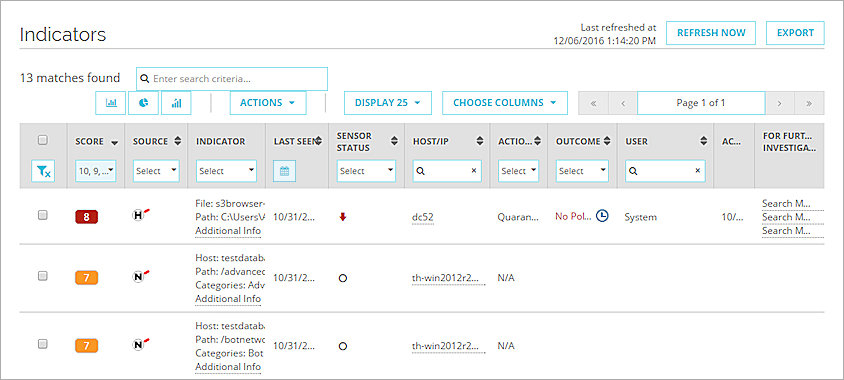Open Additional Info for /advanced indicator
Viewport: 844px width, 380px height.
tap(228, 299)
